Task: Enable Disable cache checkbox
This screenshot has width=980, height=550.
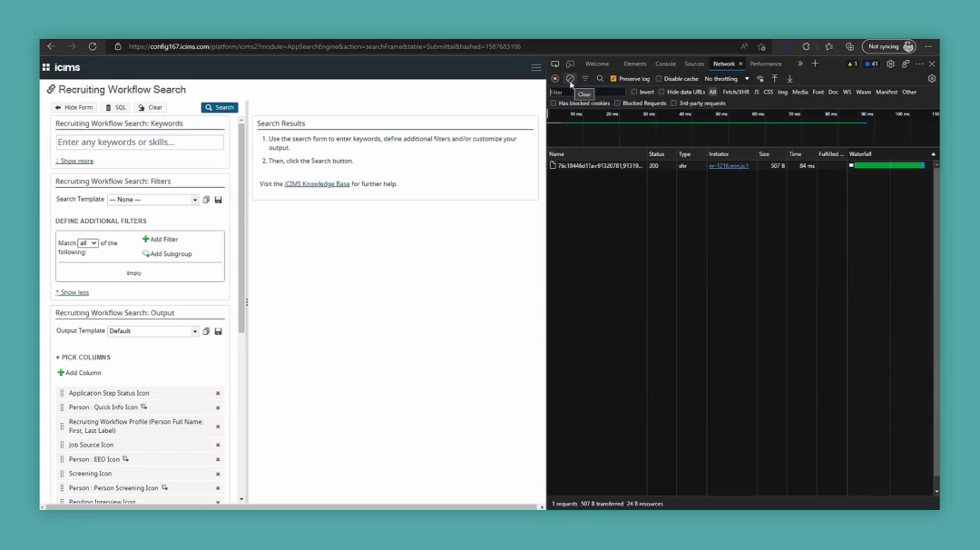Action: 658,79
